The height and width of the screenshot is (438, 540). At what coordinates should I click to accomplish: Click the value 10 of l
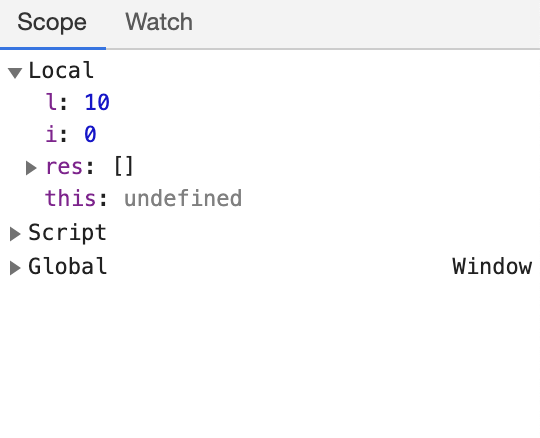pyautogui.click(x=97, y=102)
